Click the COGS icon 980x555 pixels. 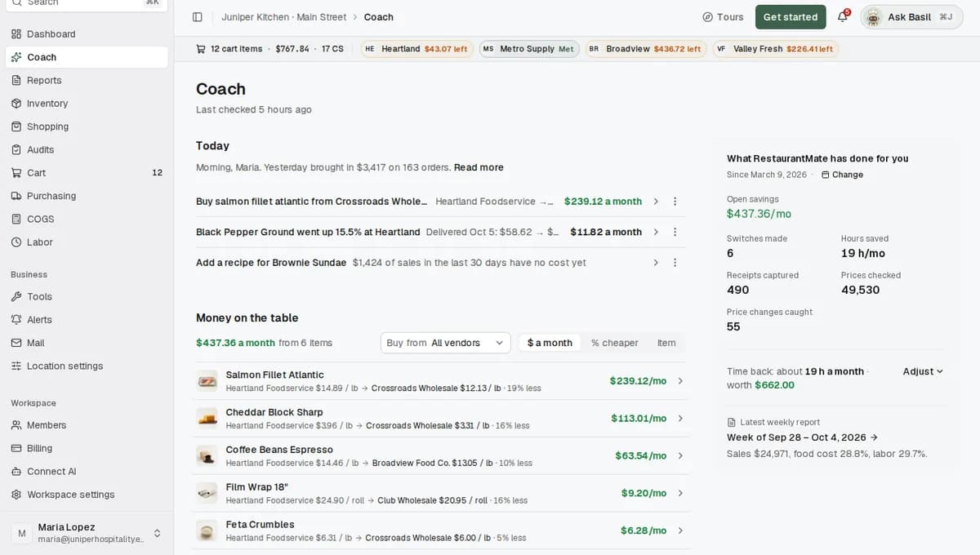click(x=16, y=219)
